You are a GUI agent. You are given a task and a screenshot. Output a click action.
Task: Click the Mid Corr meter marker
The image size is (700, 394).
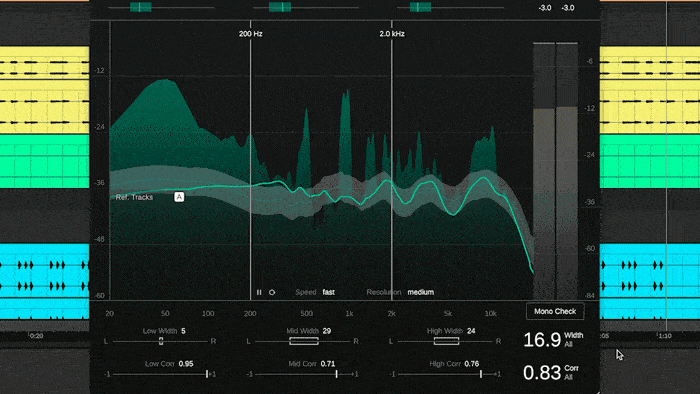(x=337, y=374)
